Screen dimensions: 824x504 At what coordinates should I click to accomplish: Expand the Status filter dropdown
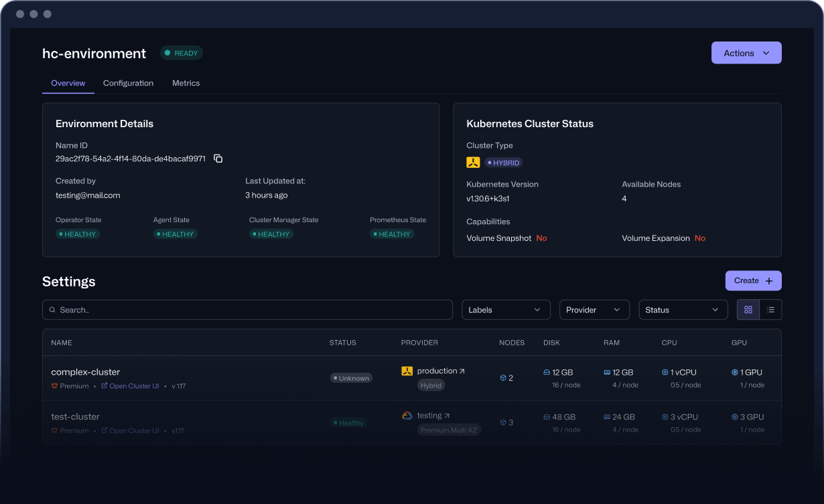683,310
